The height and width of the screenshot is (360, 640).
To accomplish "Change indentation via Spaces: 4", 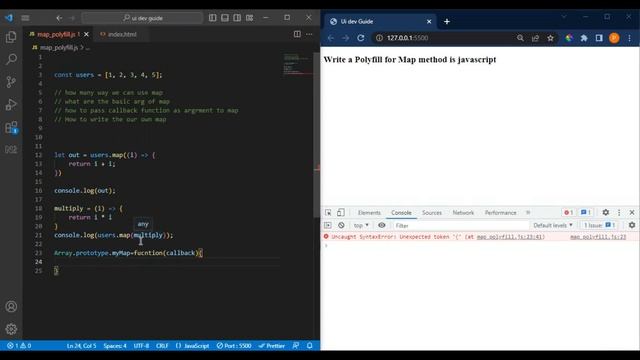I will click(x=115, y=346).
